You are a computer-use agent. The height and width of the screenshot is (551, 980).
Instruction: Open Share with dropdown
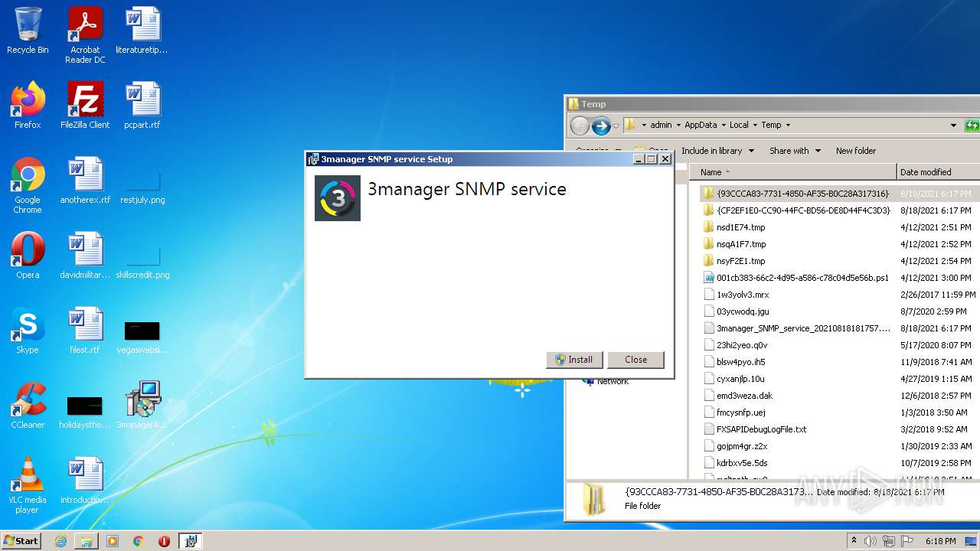coord(795,151)
